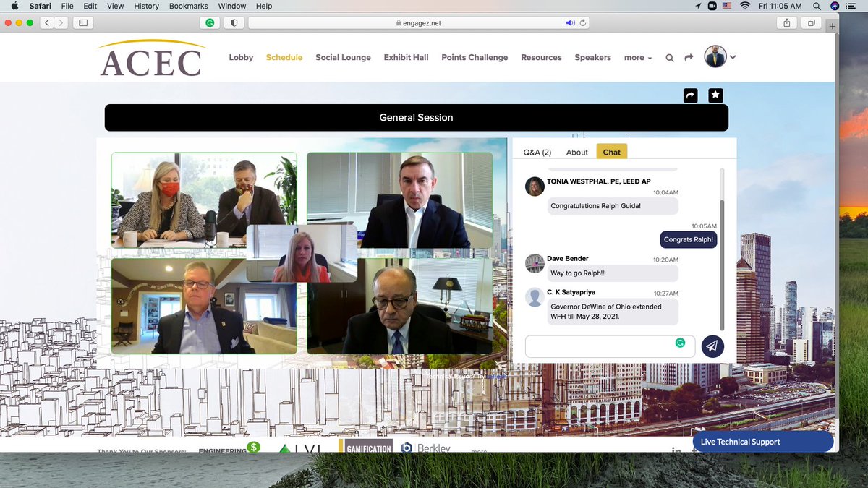Click the Safari share button
This screenshot has height=488, width=868.
[x=786, y=22]
